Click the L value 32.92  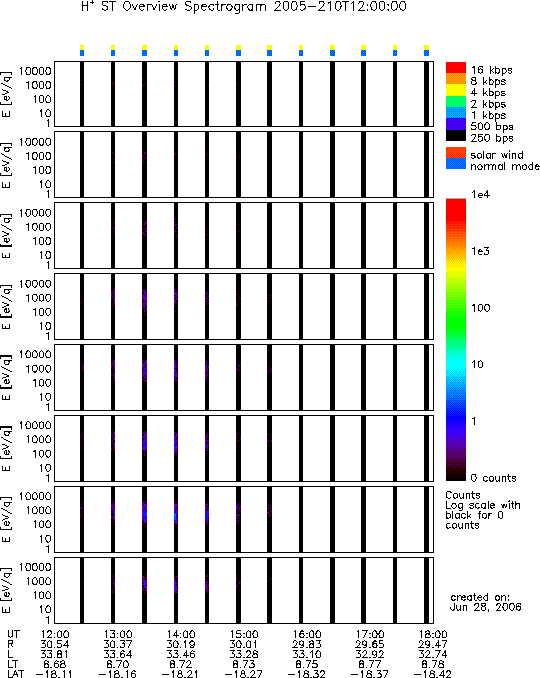tap(370, 654)
